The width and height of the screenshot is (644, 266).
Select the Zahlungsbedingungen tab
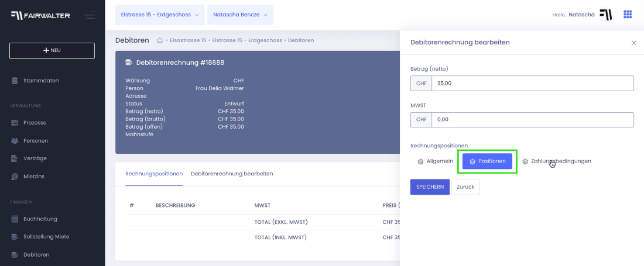point(557,161)
